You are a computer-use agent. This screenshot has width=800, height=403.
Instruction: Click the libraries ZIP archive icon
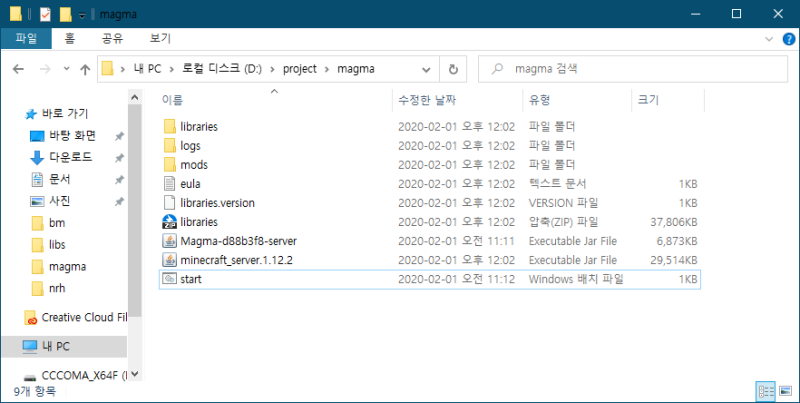click(x=169, y=222)
